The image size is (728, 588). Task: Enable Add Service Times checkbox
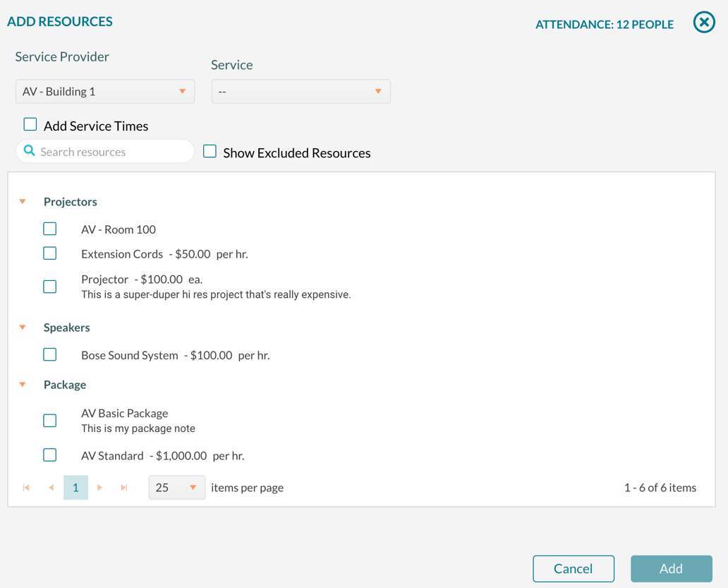(x=30, y=124)
